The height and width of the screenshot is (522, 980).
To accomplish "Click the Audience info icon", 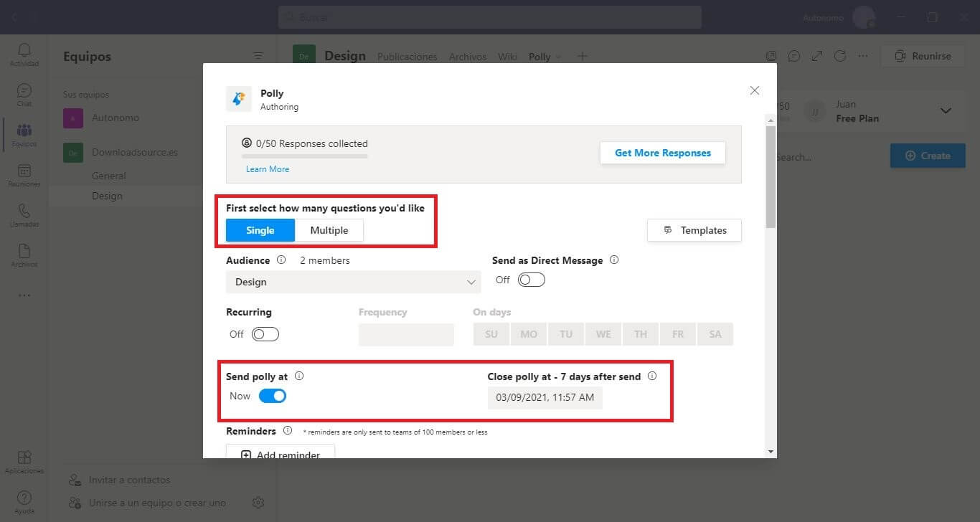I will coord(281,260).
